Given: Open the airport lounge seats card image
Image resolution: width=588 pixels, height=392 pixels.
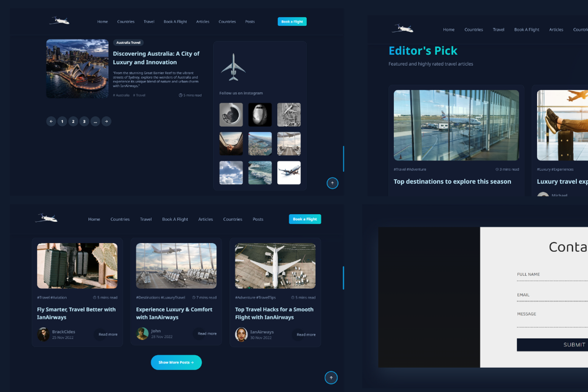Looking at the screenshot, I should tap(176, 266).
